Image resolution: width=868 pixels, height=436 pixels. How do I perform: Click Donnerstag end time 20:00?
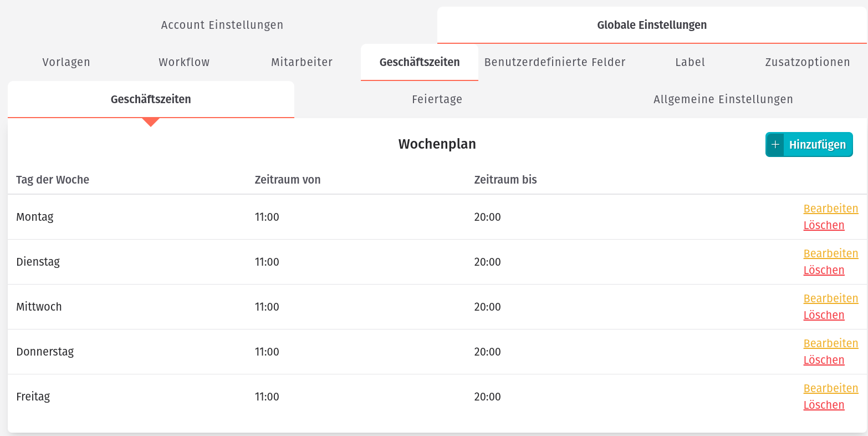pyautogui.click(x=488, y=352)
